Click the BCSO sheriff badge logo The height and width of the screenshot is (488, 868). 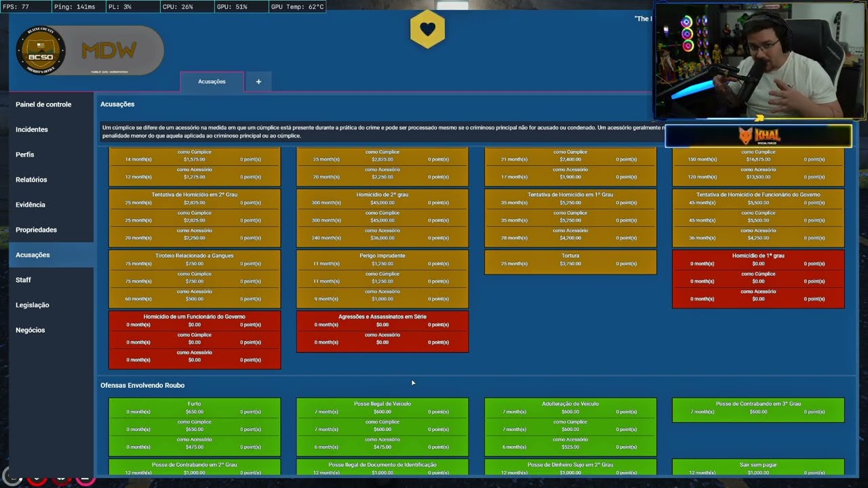pos(41,50)
